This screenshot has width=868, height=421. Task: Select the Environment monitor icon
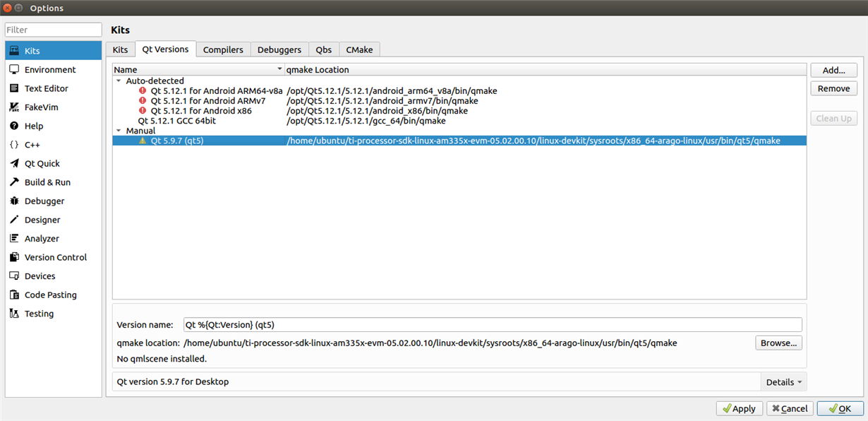click(x=14, y=69)
